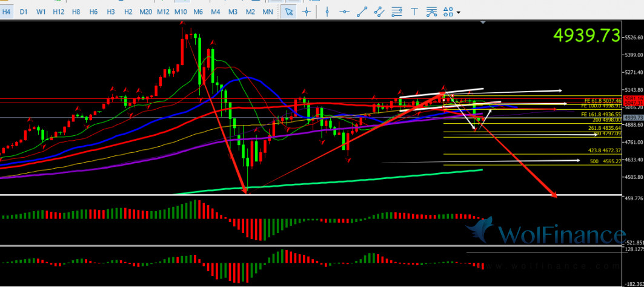Switch chart to D1 timeframe
This screenshot has height=287, width=644.
tap(24, 12)
